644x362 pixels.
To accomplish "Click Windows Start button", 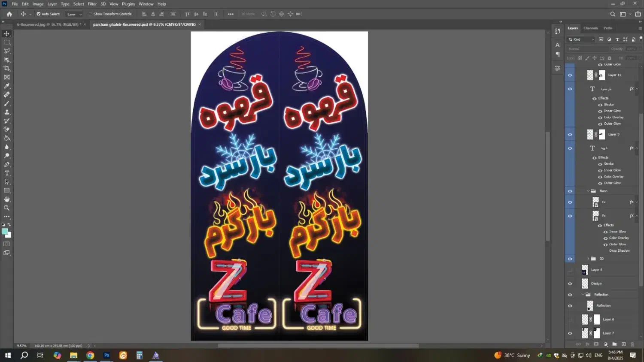I will tap(8, 355).
